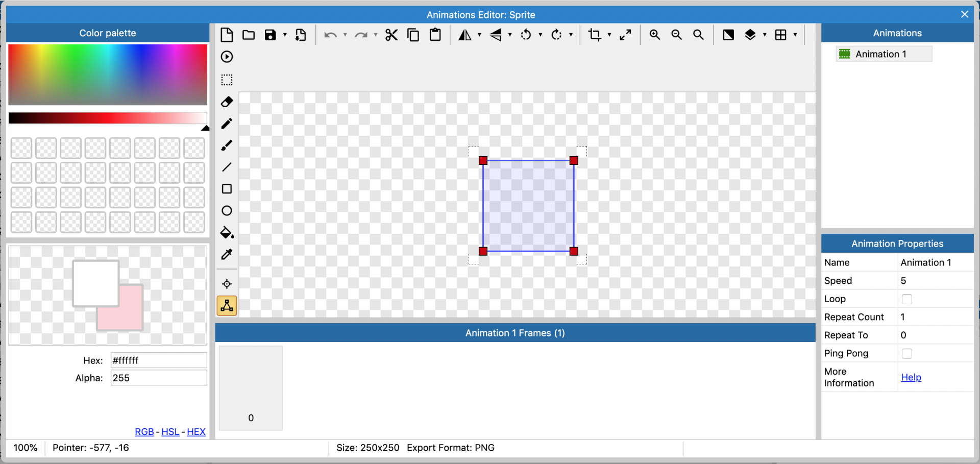980x464 pixels.
Task: Copy the current selection
Action: (x=413, y=35)
